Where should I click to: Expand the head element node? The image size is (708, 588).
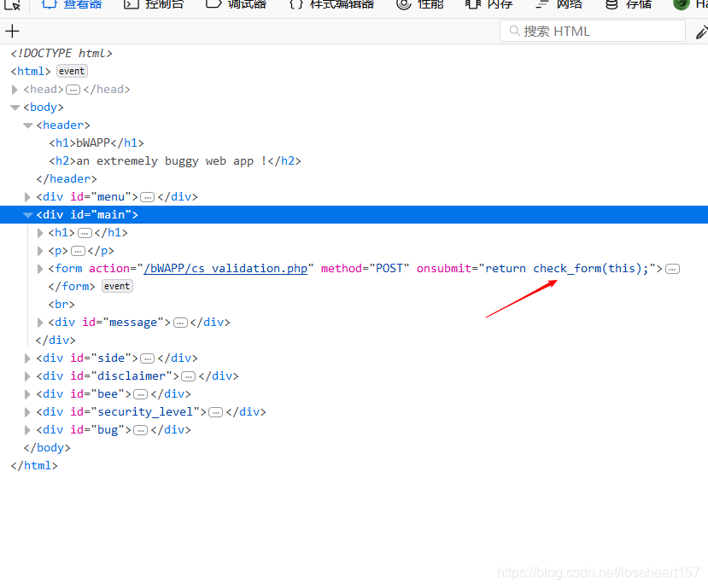15,90
